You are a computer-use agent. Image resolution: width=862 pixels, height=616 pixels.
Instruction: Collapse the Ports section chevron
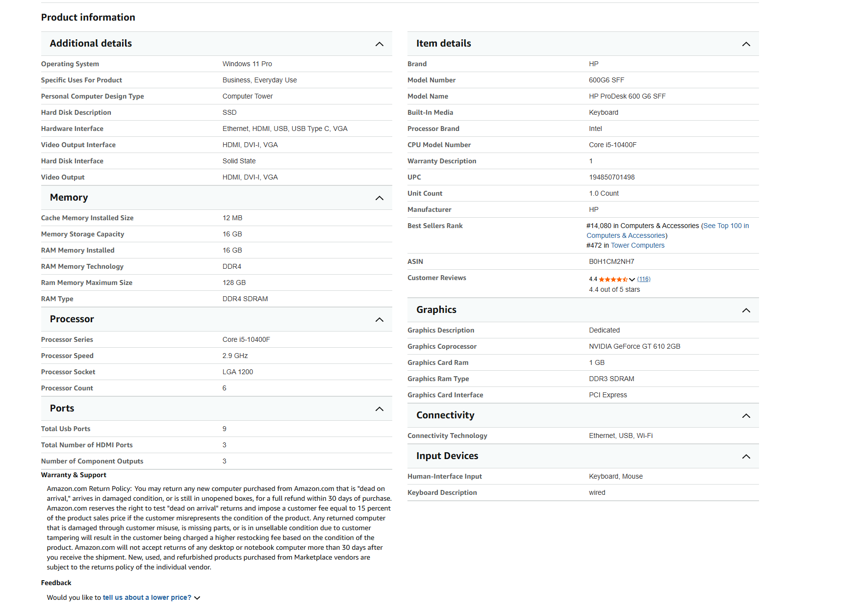pyautogui.click(x=379, y=409)
